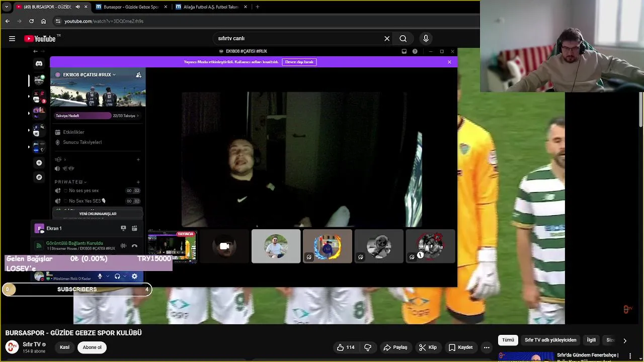Screen dimensions: 644x362
Task: Open Discord direct messages home icon
Action: (39, 64)
